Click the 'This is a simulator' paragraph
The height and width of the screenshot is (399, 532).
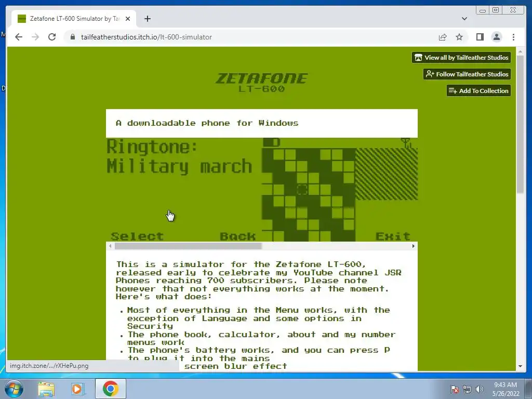tap(258, 281)
